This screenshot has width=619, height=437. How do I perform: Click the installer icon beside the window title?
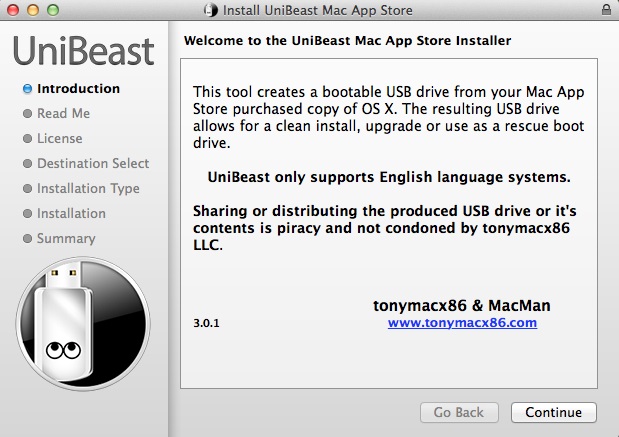pyautogui.click(x=211, y=10)
